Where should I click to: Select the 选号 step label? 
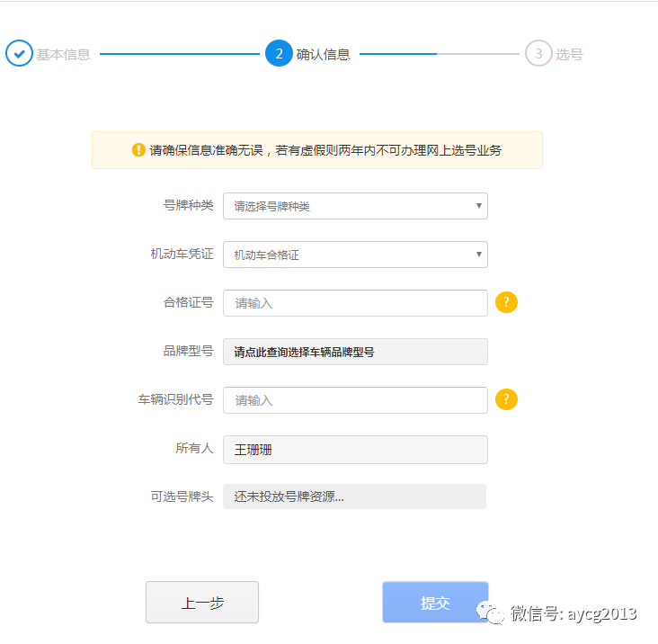[x=569, y=54]
